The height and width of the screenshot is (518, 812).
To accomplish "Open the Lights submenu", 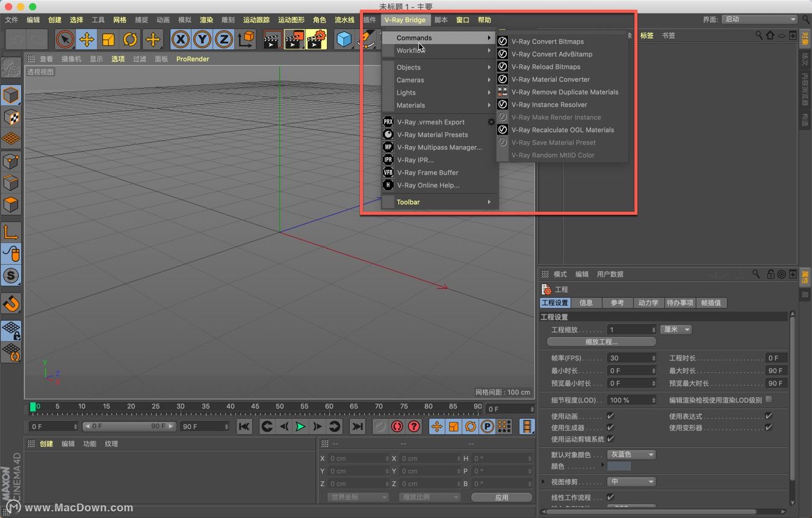I will coord(440,93).
